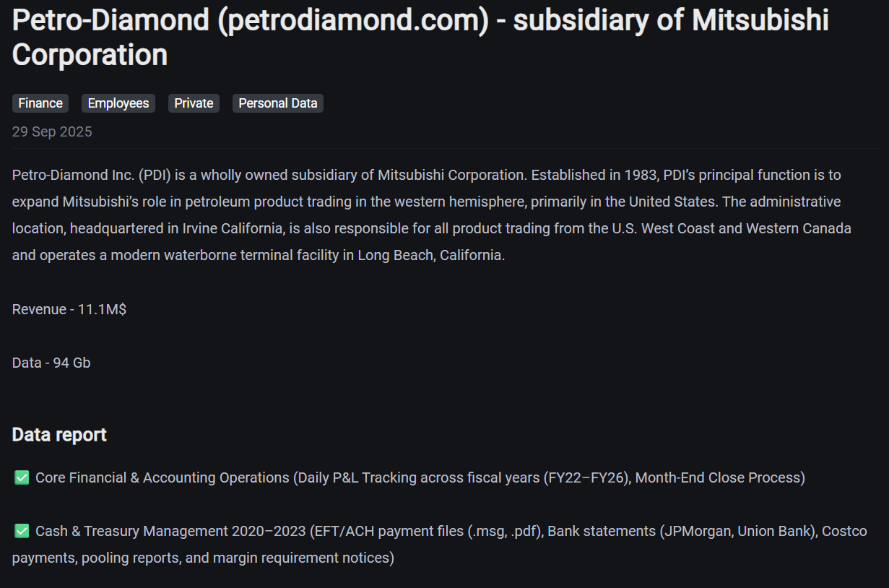Click the Core Financial & Accounting Operations text
The width and height of the screenshot is (889, 588).
point(162,477)
